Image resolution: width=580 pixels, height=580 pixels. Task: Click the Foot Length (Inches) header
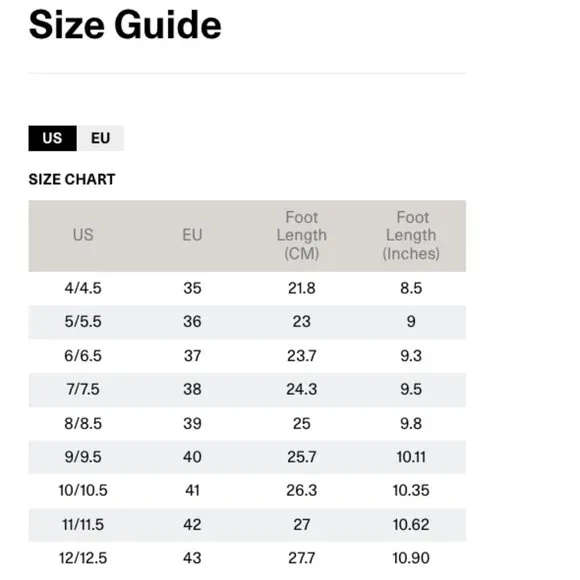[x=411, y=235]
